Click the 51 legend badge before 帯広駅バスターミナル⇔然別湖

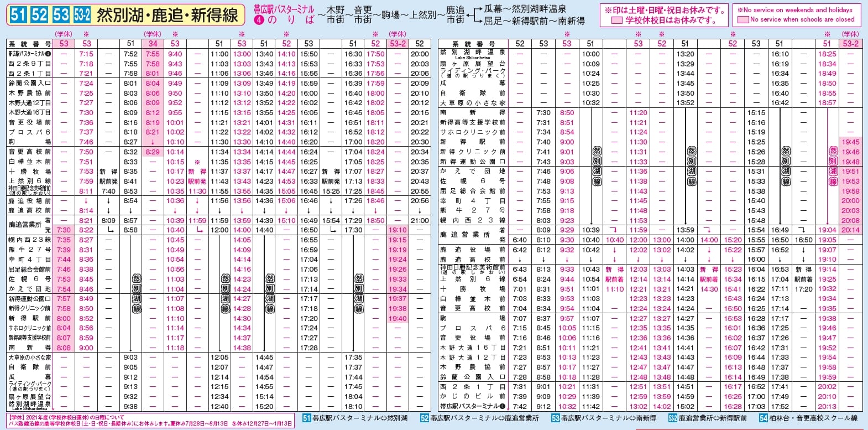(307, 418)
